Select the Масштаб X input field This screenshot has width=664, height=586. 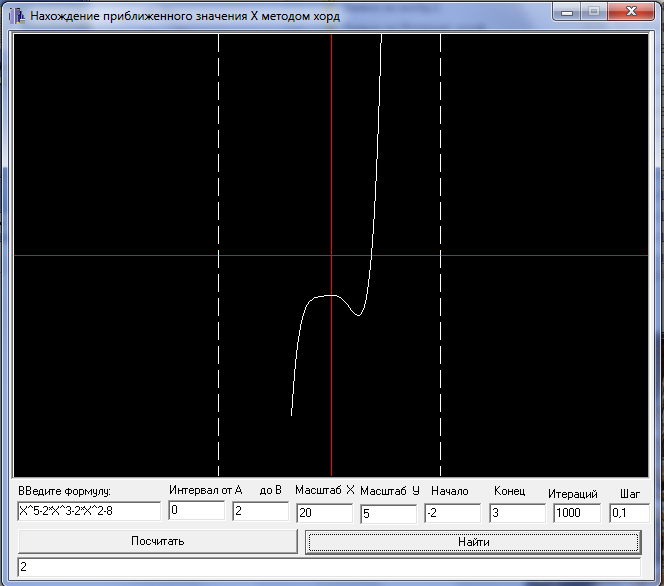[324, 513]
